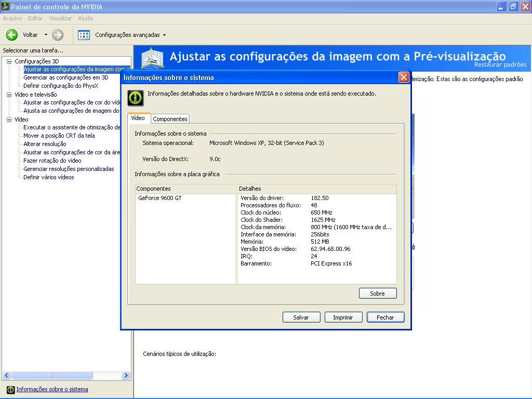Viewport: 532px width, 399px height.
Task: Select Alterar resolução in the task tree
Action: [x=45, y=144]
